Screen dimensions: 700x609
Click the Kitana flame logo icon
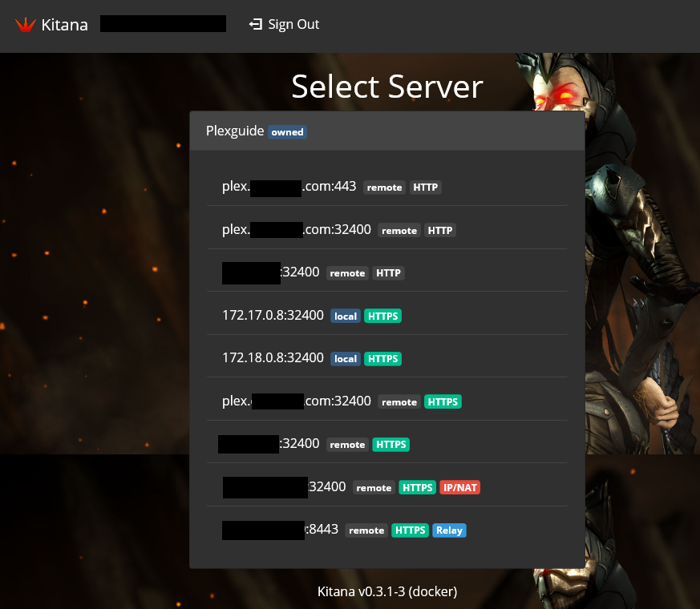(x=26, y=25)
